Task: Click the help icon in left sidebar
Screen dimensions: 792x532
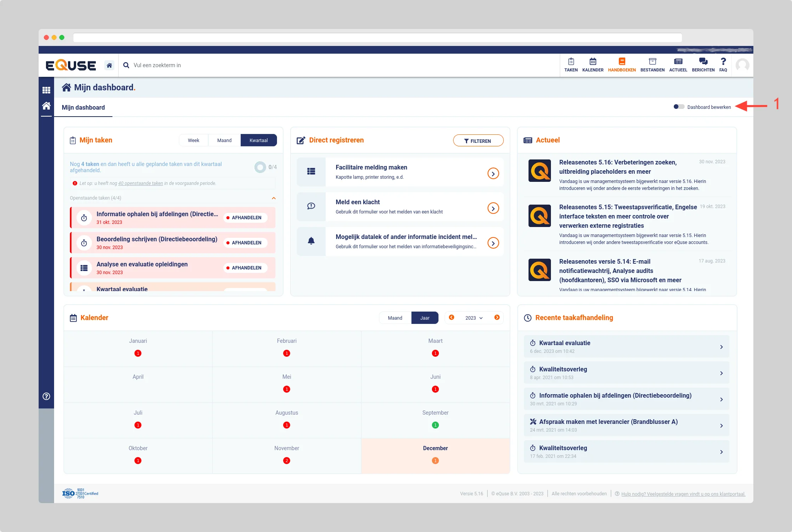Action: [46, 396]
